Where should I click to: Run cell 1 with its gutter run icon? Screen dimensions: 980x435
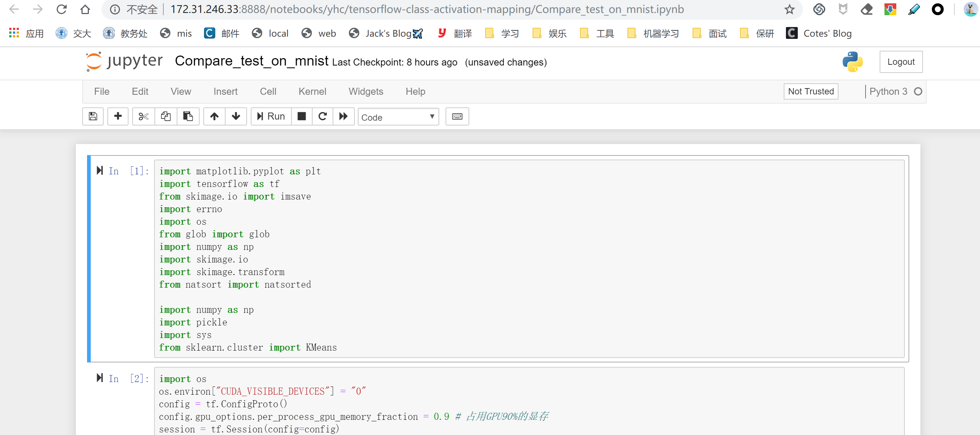click(x=100, y=170)
